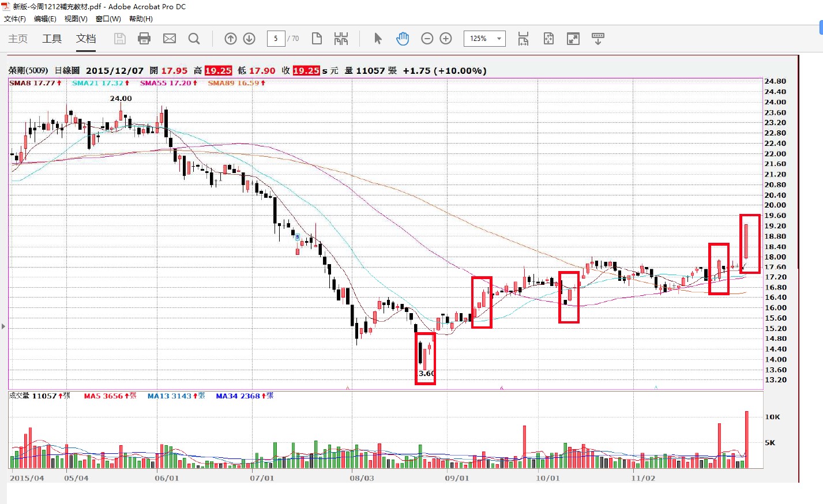
Task: Switch to the 工具 tab
Action: click(x=52, y=39)
